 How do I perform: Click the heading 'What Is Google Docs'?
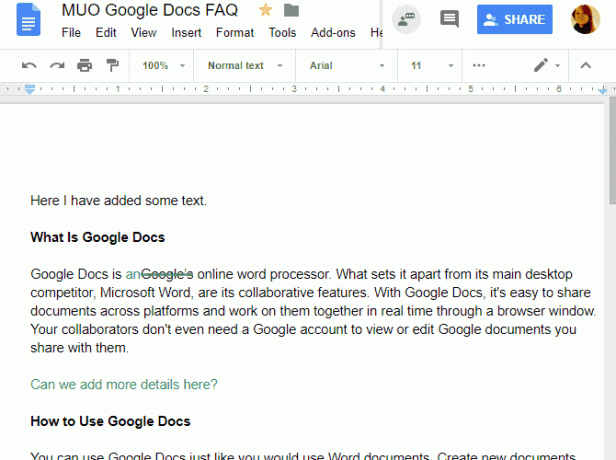pyautogui.click(x=97, y=237)
